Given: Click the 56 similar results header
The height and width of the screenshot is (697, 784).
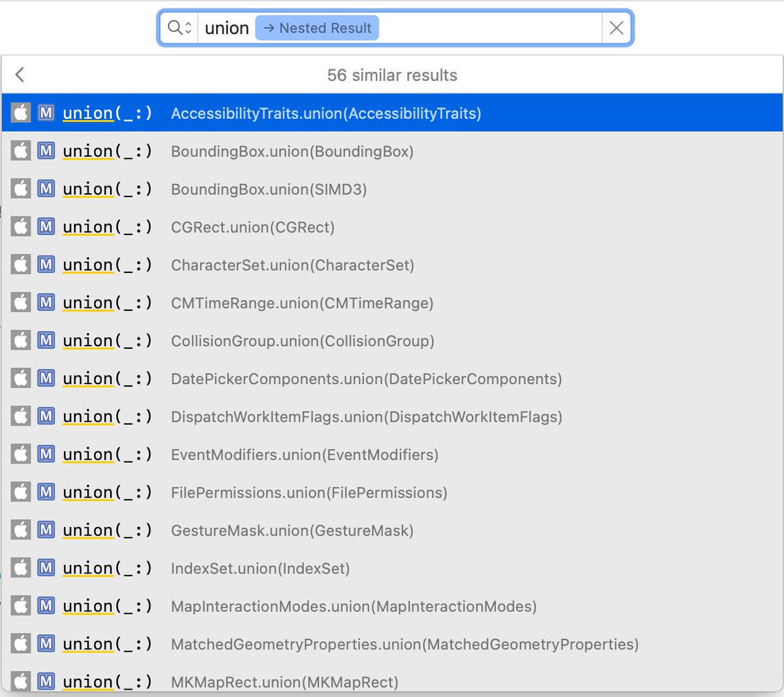Looking at the screenshot, I should tap(392, 74).
